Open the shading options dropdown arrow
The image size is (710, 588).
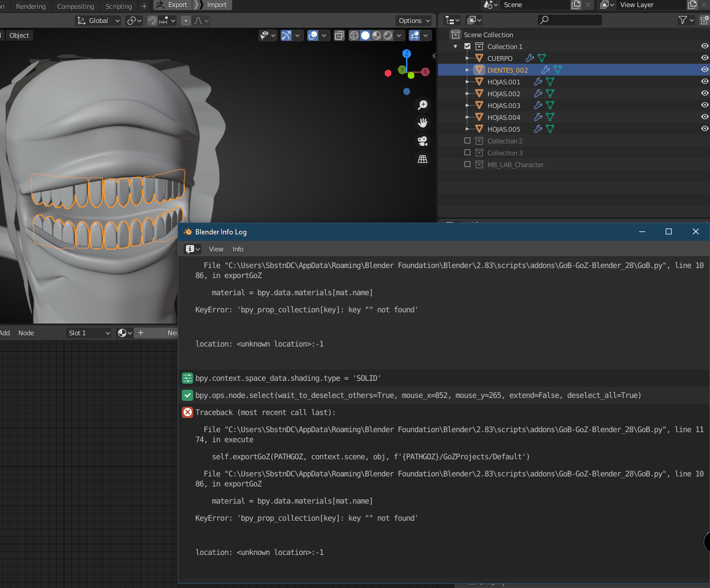(400, 35)
